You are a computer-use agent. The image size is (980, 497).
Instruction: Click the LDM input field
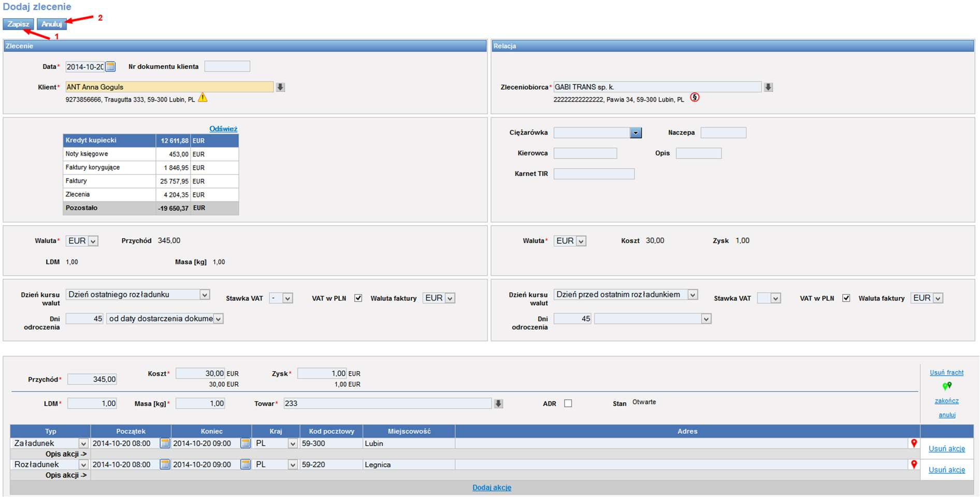(92, 403)
